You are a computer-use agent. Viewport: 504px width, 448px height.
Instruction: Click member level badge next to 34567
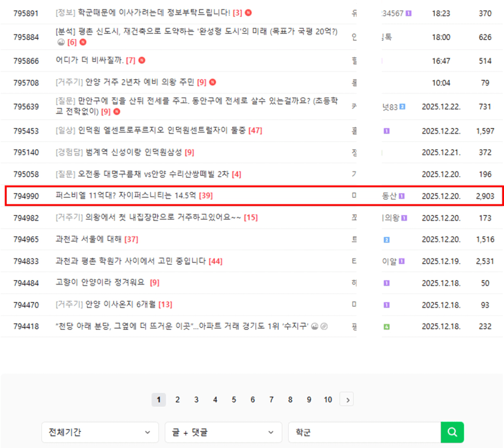coord(409,13)
